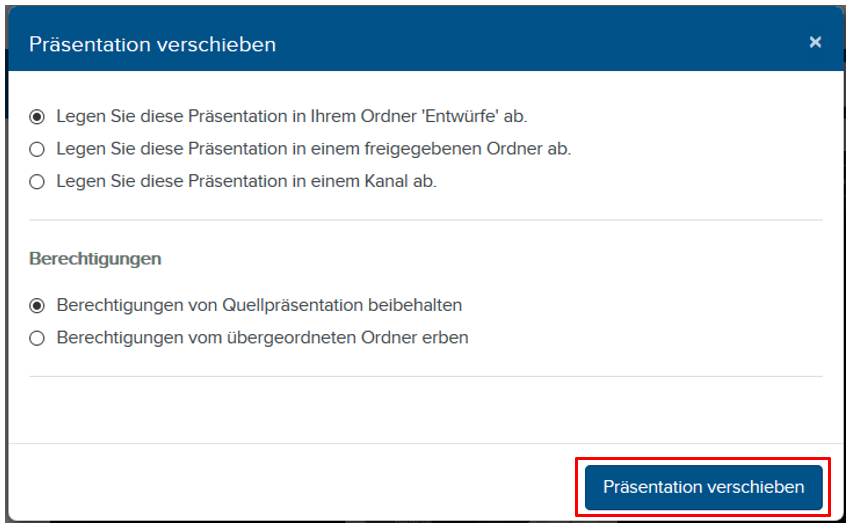
Task: Click label text 'in einem Kanal ab'
Action: (247, 182)
